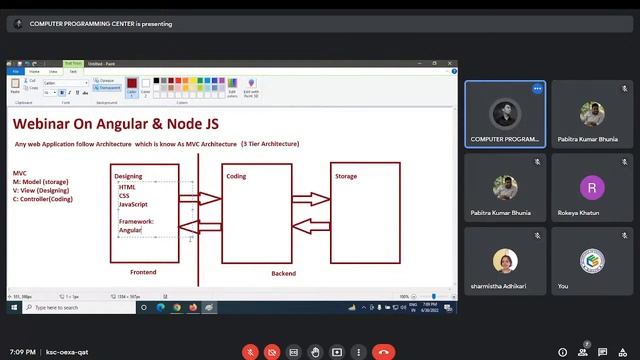Leave the call with the red hang-up button

tap(384, 352)
